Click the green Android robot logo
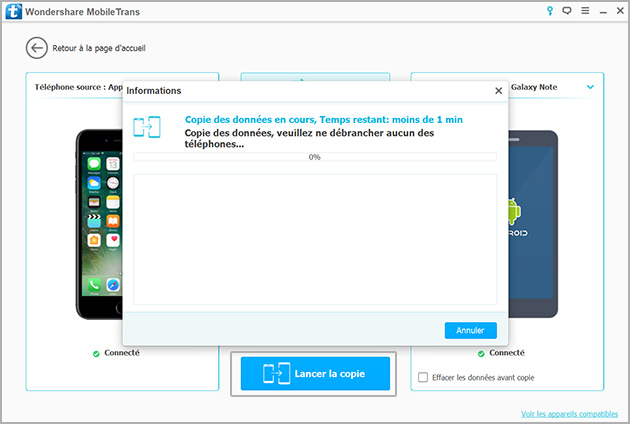The height and width of the screenshot is (424, 630). point(514,211)
